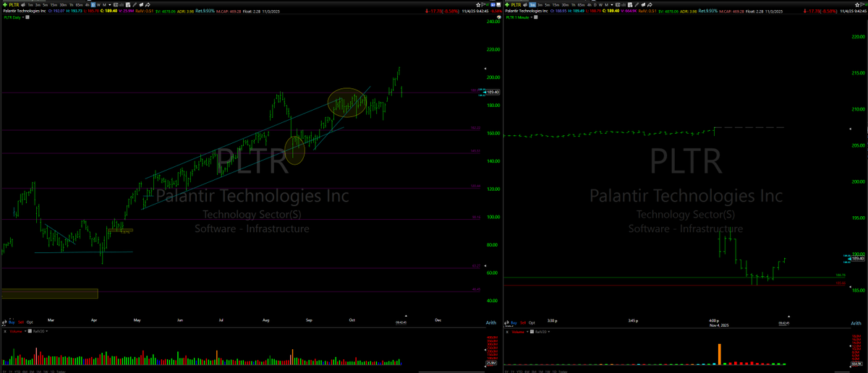Click the star favorite icon at top right
The height and width of the screenshot is (373, 868).
tap(856, 4)
